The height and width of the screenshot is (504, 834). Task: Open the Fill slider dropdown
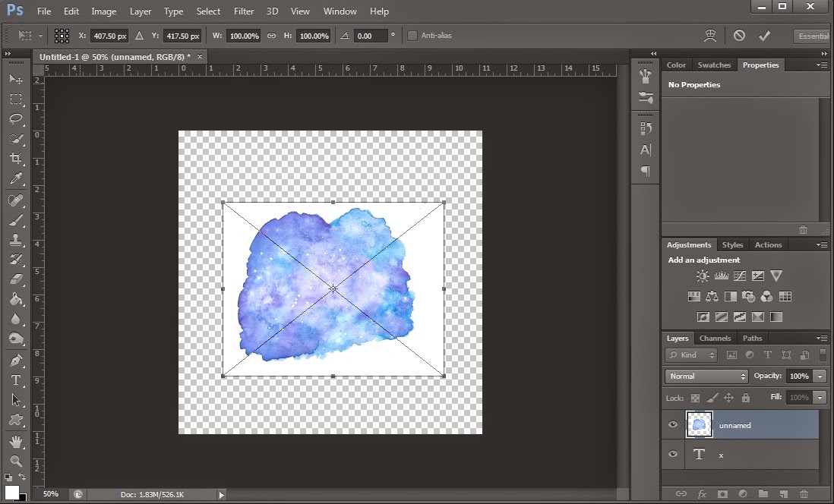point(820,398)
